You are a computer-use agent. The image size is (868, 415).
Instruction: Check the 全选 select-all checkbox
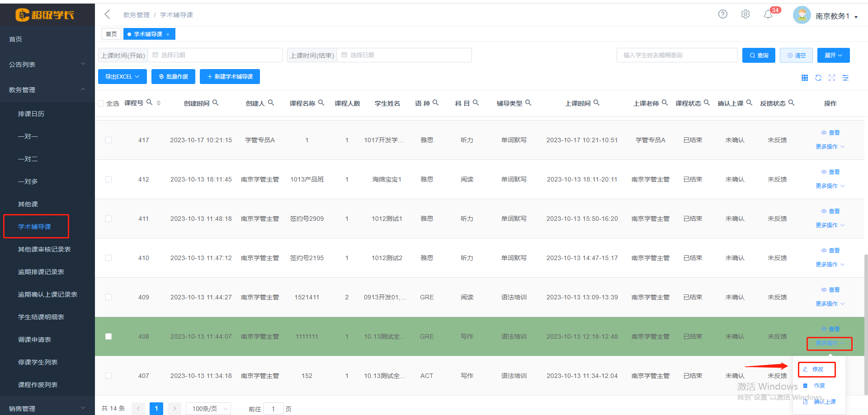pos(101,103)
